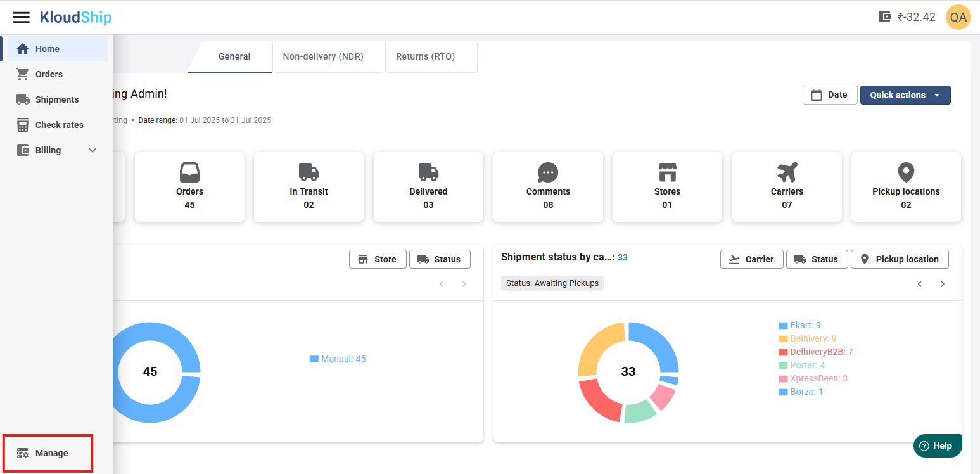980x474 pixels.
Task: Open the QA user avatar
Action: (x=958, y=17)
